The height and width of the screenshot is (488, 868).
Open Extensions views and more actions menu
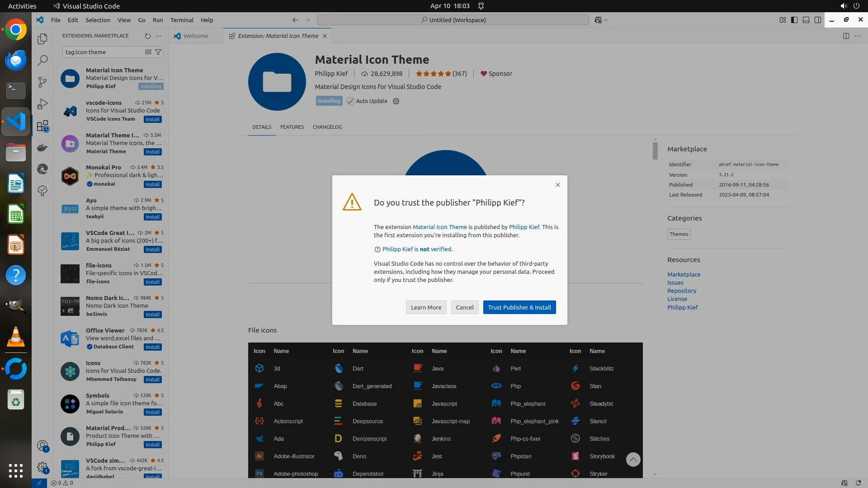[159, 36]
